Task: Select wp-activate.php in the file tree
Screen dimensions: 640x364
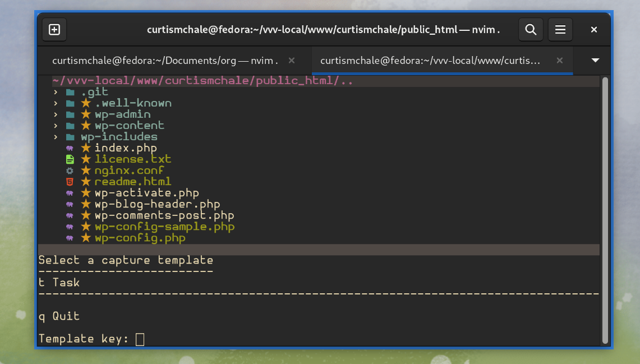Action: pos(146,193)
